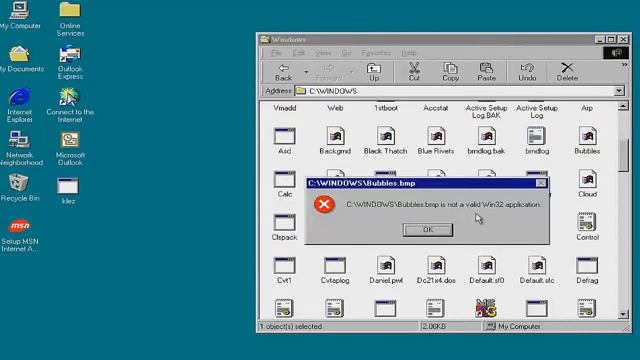Select the Control settings file
The height and width of the screenshot is (360, 640).
[587, 227]
